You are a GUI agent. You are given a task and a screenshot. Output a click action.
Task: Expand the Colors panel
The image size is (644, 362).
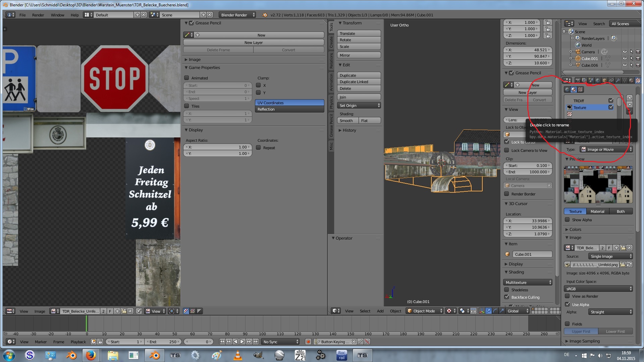pyautogui.click(x=575, y=230)
